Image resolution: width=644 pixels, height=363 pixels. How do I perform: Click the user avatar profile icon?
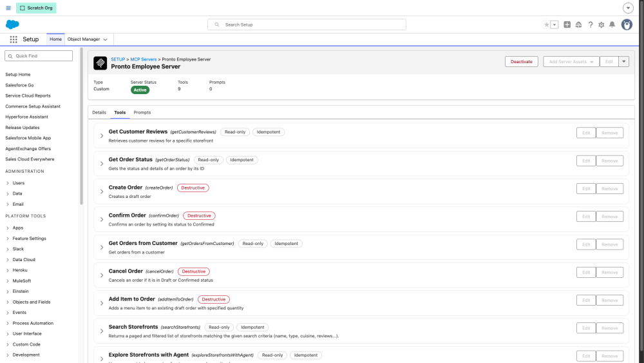(x=627, y=25)
